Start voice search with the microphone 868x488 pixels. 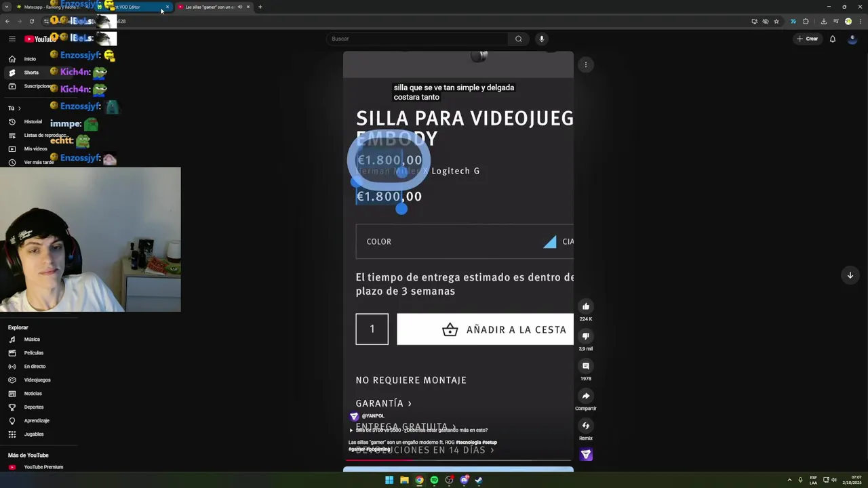541,39
